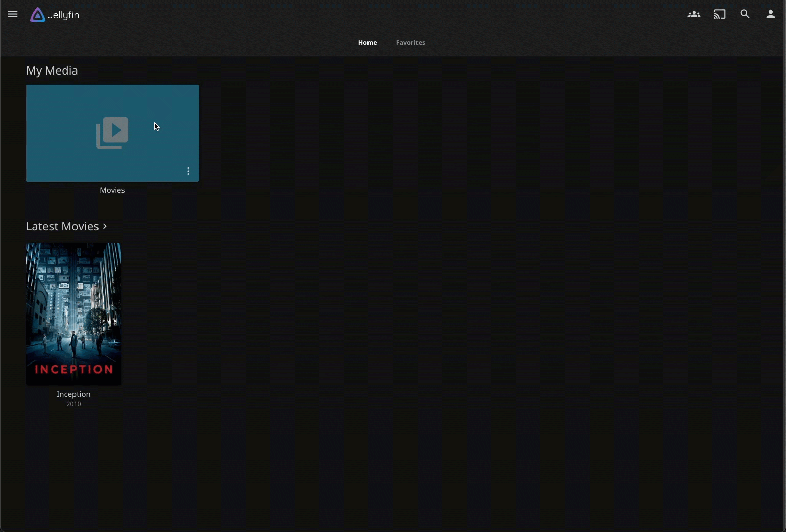Switch to the Favorites tab
The image size is (786, 532).
tap(410, 43)
